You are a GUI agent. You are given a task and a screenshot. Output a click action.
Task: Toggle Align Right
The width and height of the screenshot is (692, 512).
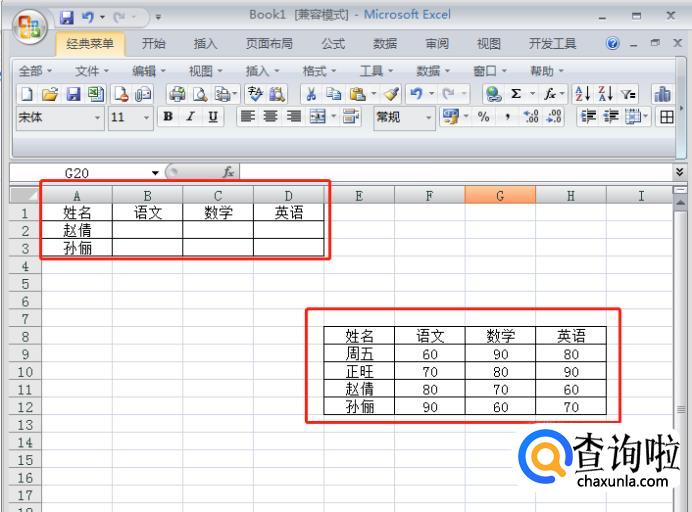(x=293, y=117)
